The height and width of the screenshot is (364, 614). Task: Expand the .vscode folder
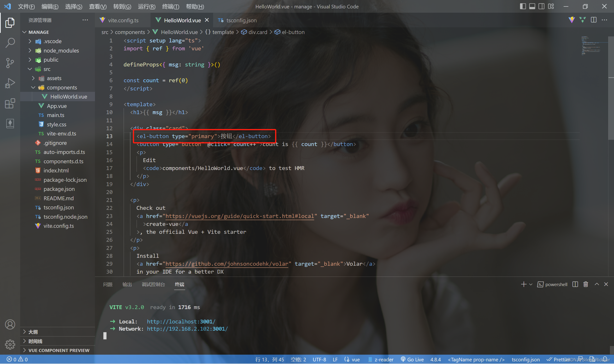[58, 41]
